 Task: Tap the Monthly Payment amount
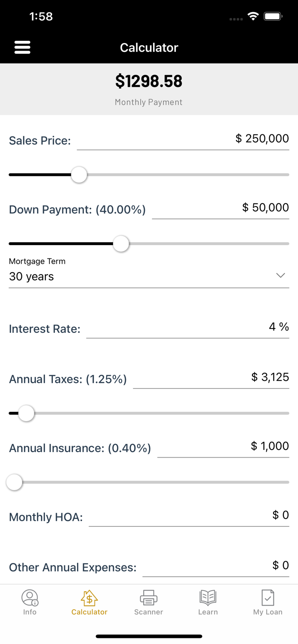click(x=149, y=81)
